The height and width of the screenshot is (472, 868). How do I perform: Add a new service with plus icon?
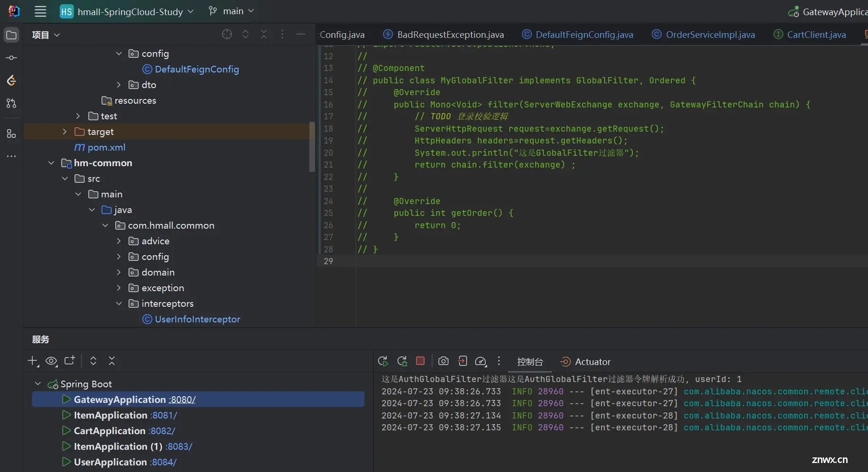[33, 361]
